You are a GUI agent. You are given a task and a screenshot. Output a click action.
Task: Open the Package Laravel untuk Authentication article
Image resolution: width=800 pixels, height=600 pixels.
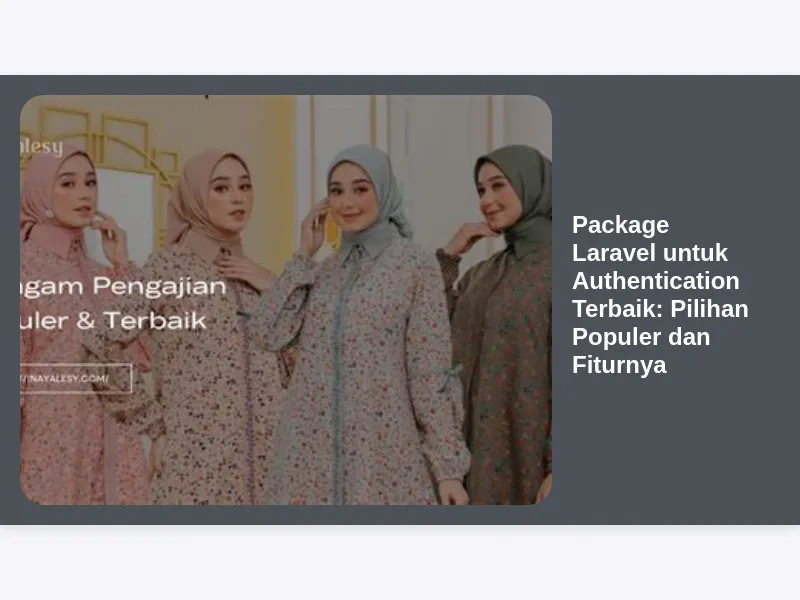(x=660, y=295)
